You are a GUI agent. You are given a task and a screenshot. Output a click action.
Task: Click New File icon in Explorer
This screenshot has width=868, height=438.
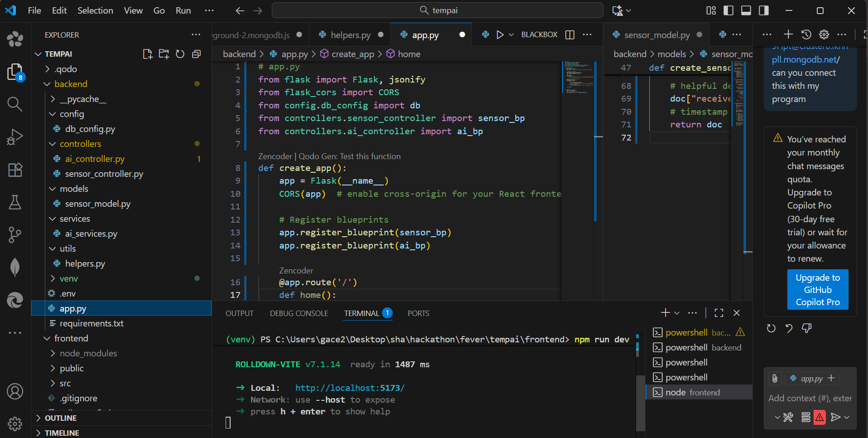click(148, 54)
